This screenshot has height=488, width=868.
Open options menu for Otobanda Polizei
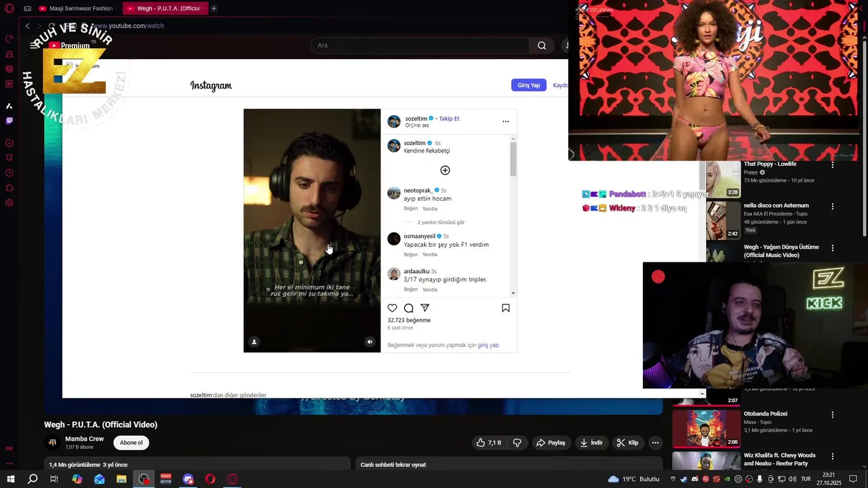coord(833,414)
